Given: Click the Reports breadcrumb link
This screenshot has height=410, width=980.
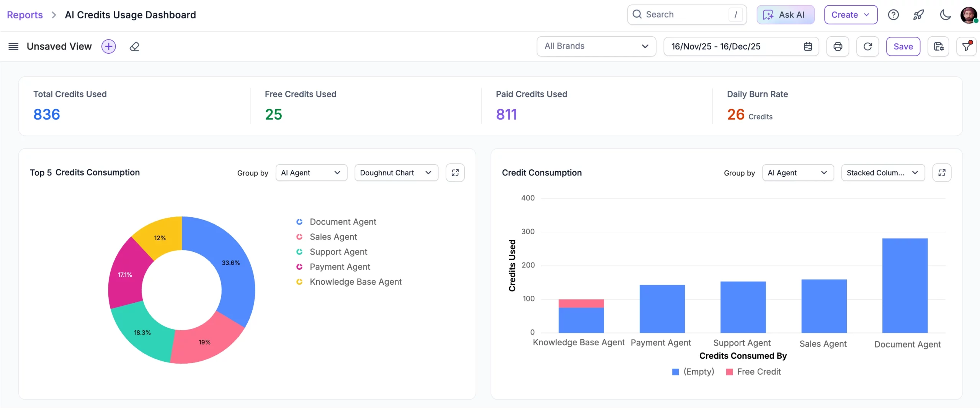Looking at the screenshot, I should (x=25, y=15).
